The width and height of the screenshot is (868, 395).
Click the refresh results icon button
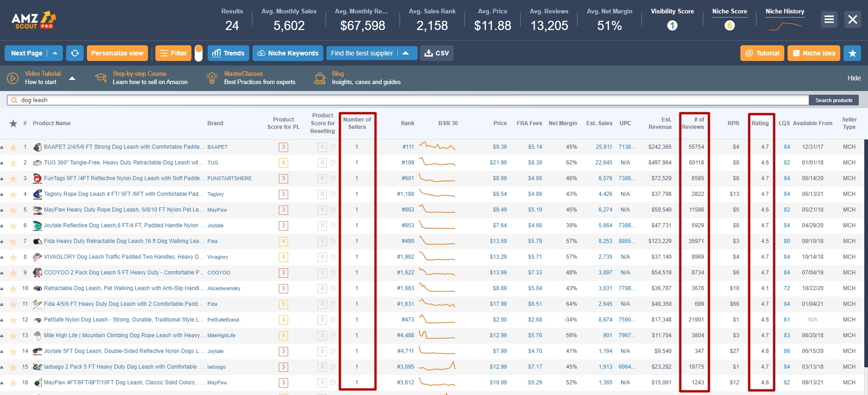click(75, 53)
